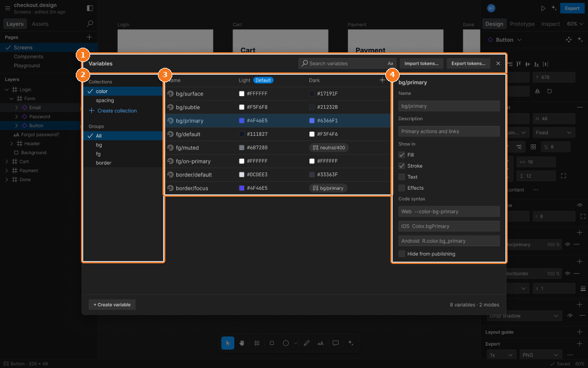Toggle visibility of the Drop shadow effect

[570, 316]
